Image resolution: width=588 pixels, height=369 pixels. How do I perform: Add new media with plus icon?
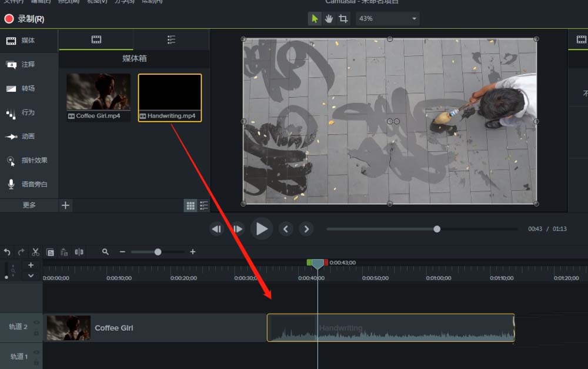coord(65,205)
